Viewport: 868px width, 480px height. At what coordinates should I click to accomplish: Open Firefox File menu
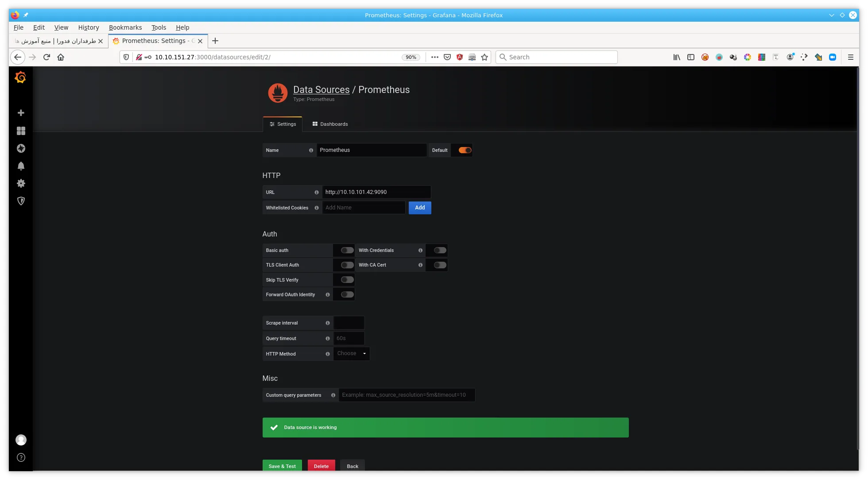click(19, 27)
